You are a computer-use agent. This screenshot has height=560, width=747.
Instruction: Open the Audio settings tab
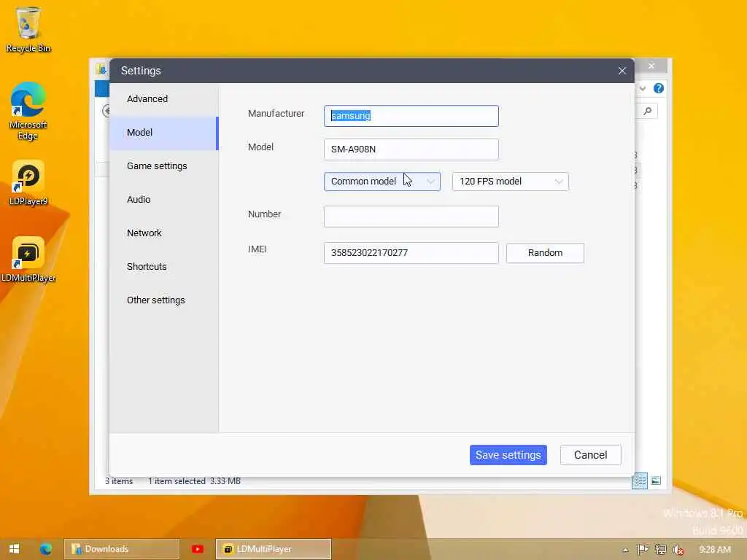click(164, 200)
